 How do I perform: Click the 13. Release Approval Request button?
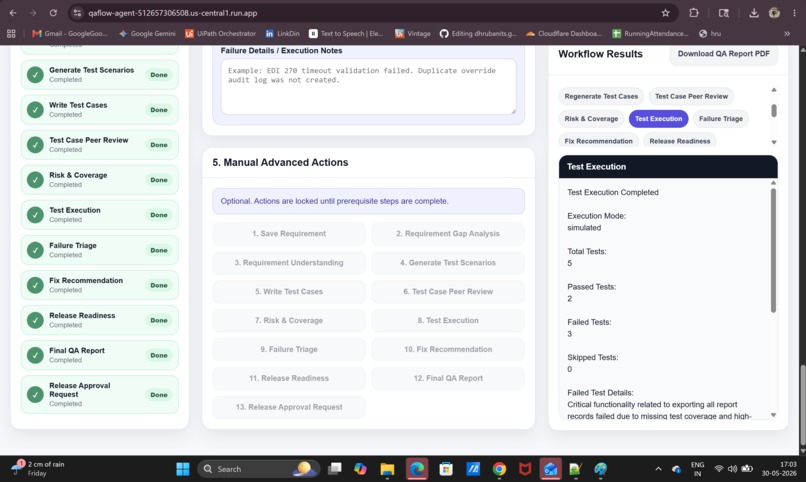point(289,407)
